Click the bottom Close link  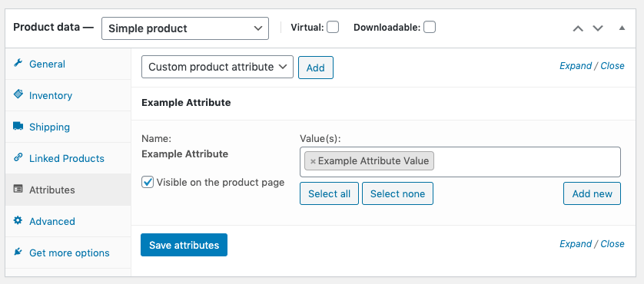[x=612, y=244]
